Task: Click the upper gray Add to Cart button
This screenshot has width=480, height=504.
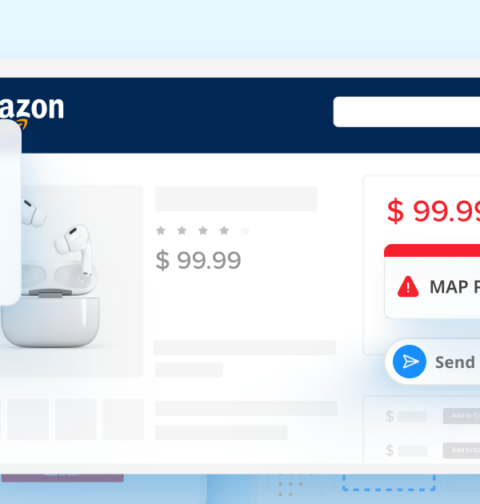Action: click(461, 416)
